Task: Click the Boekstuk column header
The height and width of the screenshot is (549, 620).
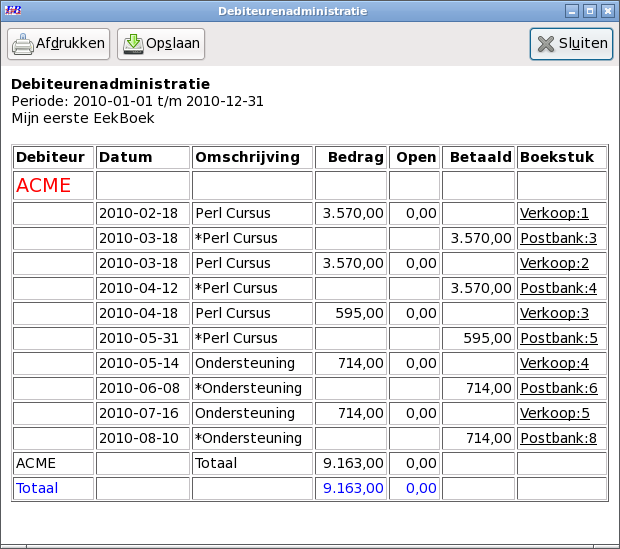Action: [x=557, y=157]
